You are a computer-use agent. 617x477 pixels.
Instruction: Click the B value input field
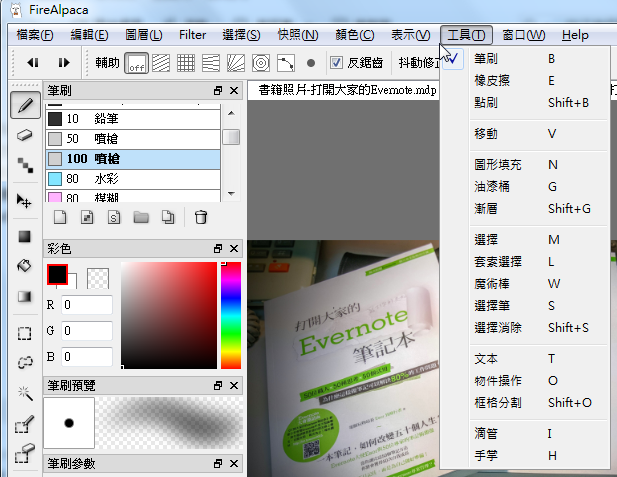[x=87, y=357]
